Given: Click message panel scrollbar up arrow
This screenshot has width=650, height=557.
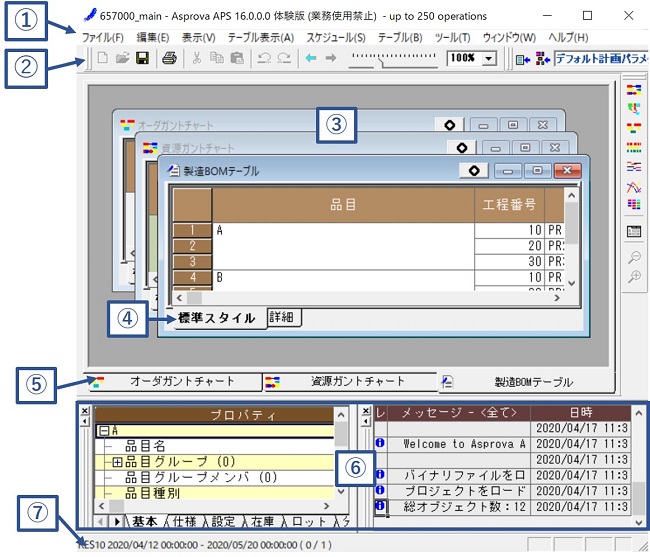Looking at the screenshot, I should pyautogui.click(x=639, y=413).
